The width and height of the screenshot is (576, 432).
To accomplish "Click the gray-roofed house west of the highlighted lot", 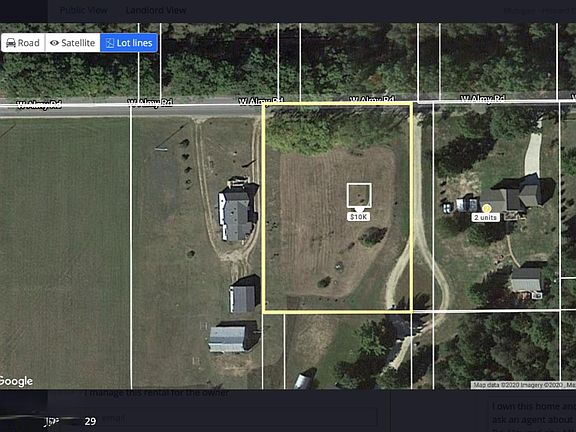I will coord(238,213).
